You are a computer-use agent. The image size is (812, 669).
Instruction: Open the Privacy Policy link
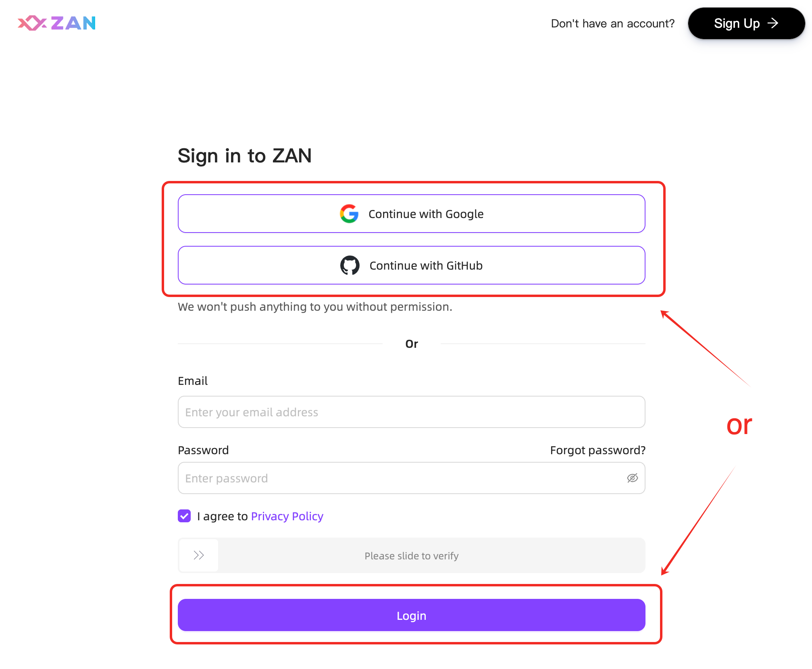[287, 516]
